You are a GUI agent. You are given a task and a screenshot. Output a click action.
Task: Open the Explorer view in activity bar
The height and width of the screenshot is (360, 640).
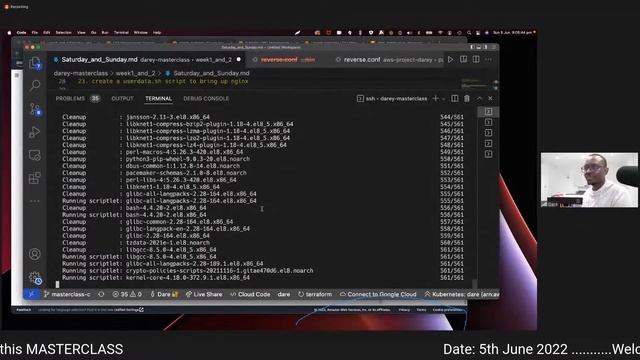(35, 63)
